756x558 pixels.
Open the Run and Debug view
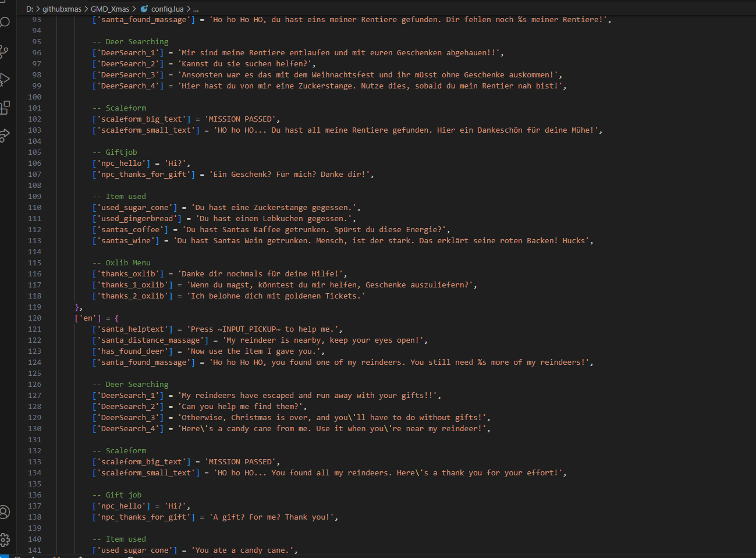(5, 79)
